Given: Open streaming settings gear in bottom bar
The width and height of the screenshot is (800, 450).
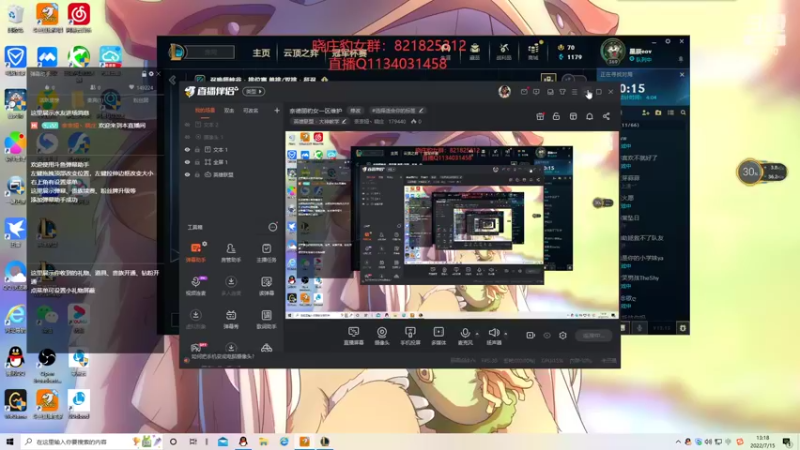Looking at the screenshot, I should (x=563, y=335).
